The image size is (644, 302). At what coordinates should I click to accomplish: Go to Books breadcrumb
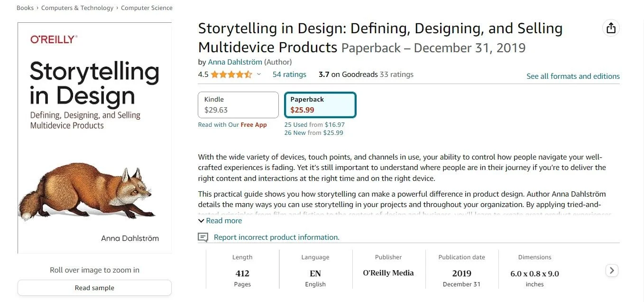tap(25, 8)
